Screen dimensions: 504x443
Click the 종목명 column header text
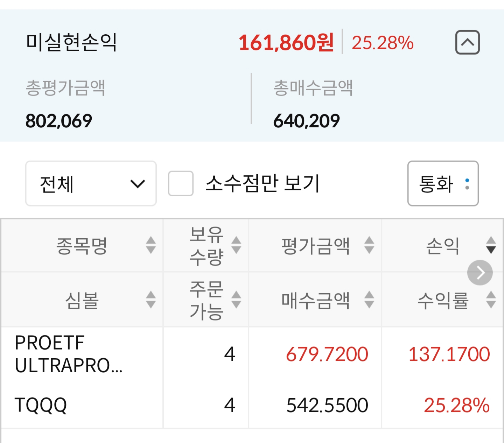82,246
